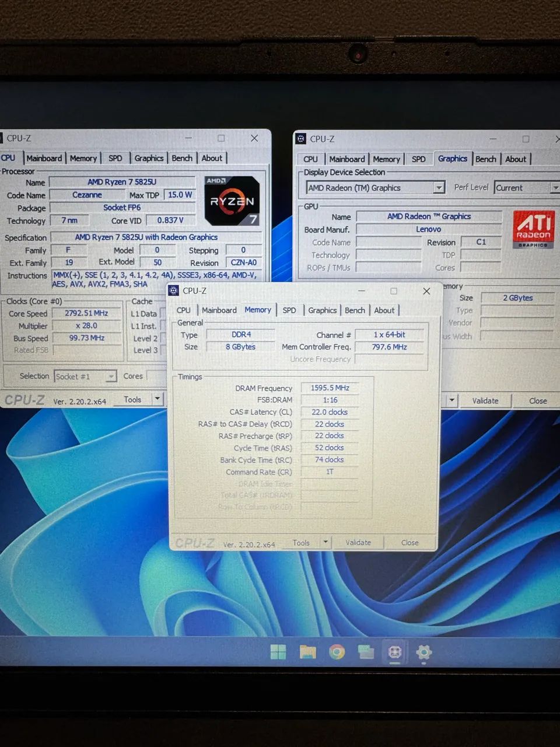The height and width of the screenshot is (747, 560).
Task: Switch to About tab in CPU window
Action: (x=212, y=158)
